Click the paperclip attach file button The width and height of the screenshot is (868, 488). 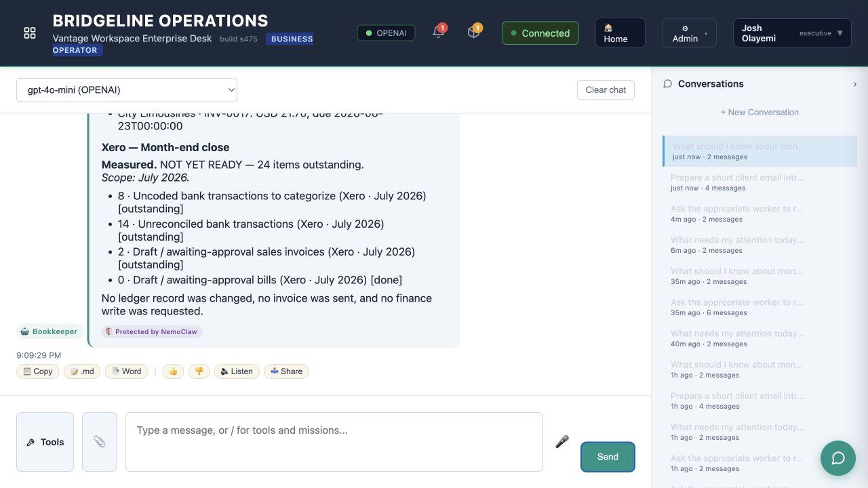click(100, 442)
